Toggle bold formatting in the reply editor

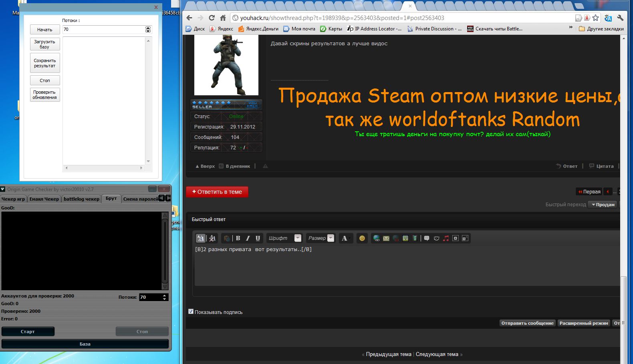[238, 238]
